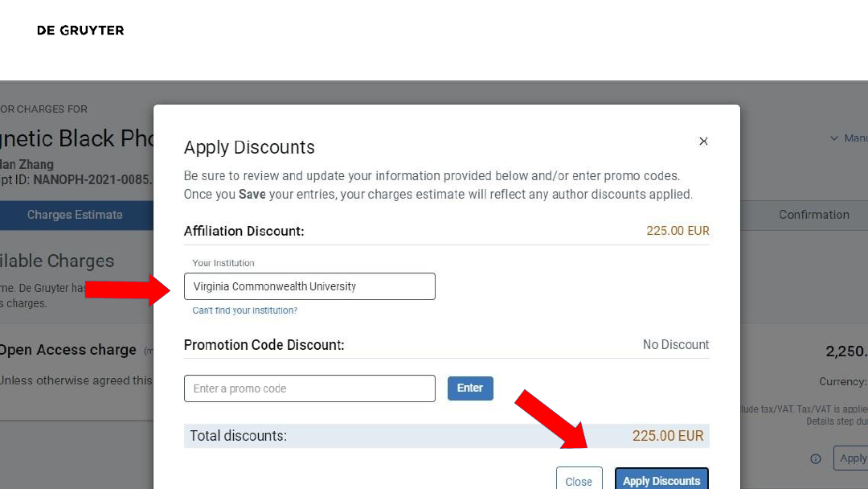The height and width of the screenshot is (489, 868).
Task: Click the info icon beside the Apply button
Action: [816, 458]
